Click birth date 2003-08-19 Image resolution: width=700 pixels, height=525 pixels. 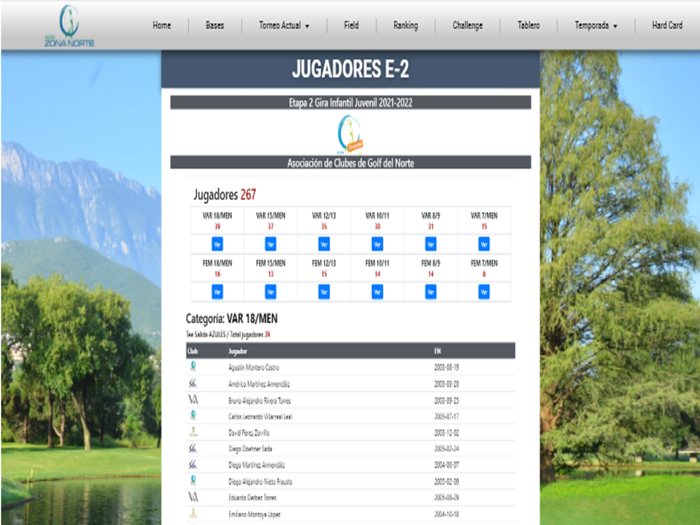tap(446, 367)
